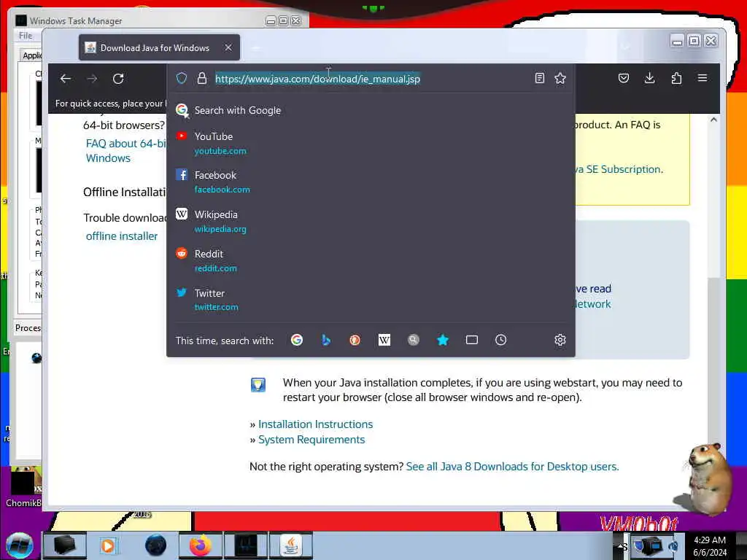747x560 pixels.
Task: Open the offline installer link
Action: [x=122, y=236]
